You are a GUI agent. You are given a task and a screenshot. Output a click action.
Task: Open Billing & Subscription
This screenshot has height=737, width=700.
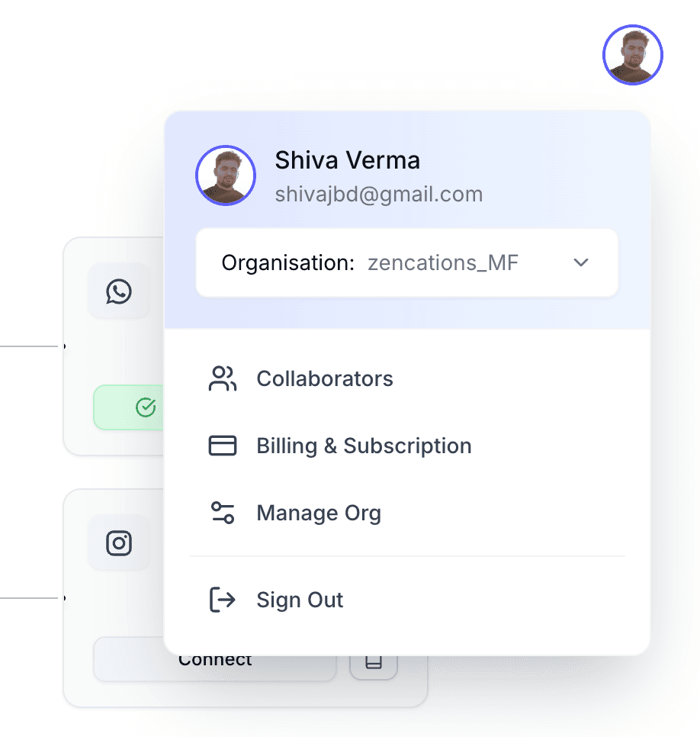[x=407, y=446]
